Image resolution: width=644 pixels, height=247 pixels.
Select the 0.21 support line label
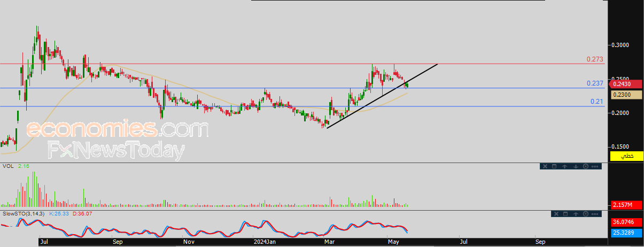[597, 101]
